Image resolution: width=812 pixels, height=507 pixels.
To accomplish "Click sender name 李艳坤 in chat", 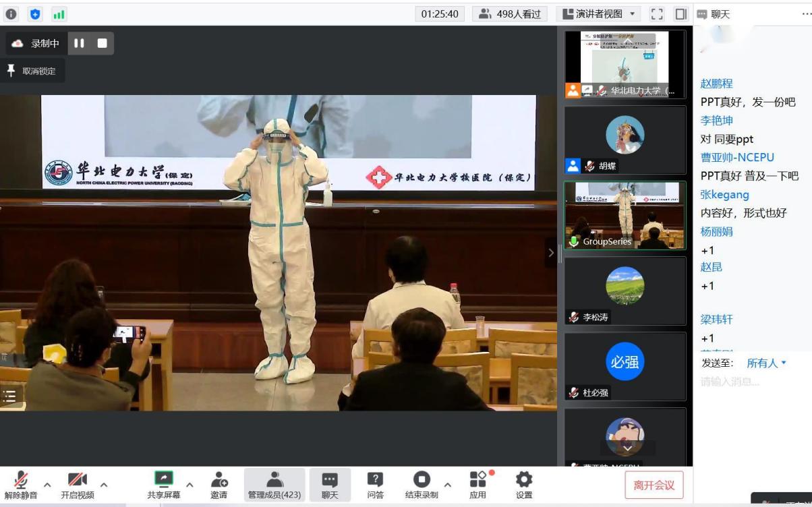I will tap(717, 121).
